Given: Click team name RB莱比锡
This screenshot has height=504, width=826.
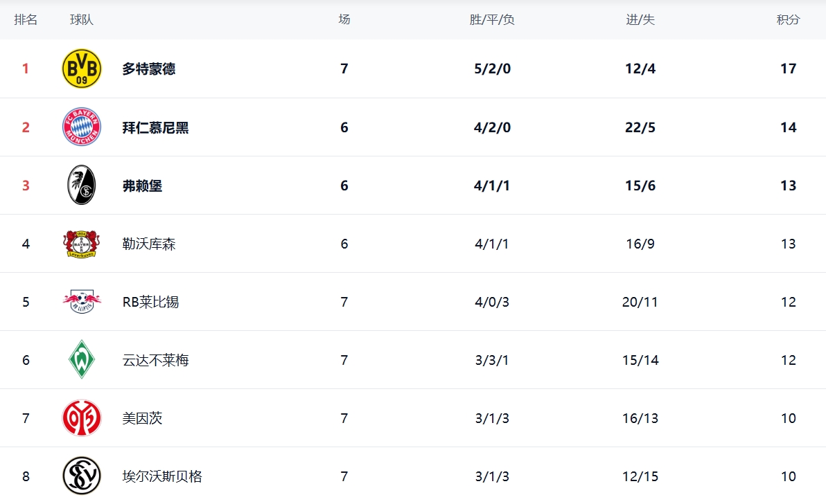Looking at the screenshot, I should pyautogui.click(x=150, y=302).
